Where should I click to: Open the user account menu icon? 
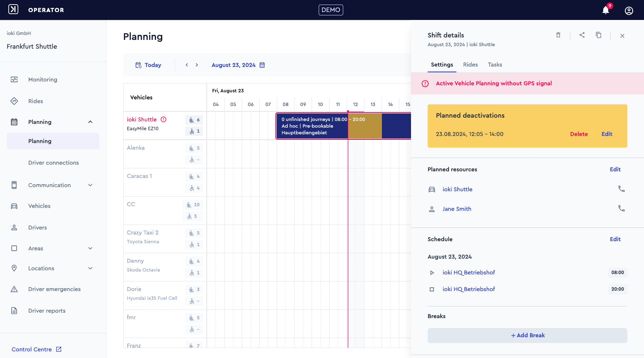point(629,10)
